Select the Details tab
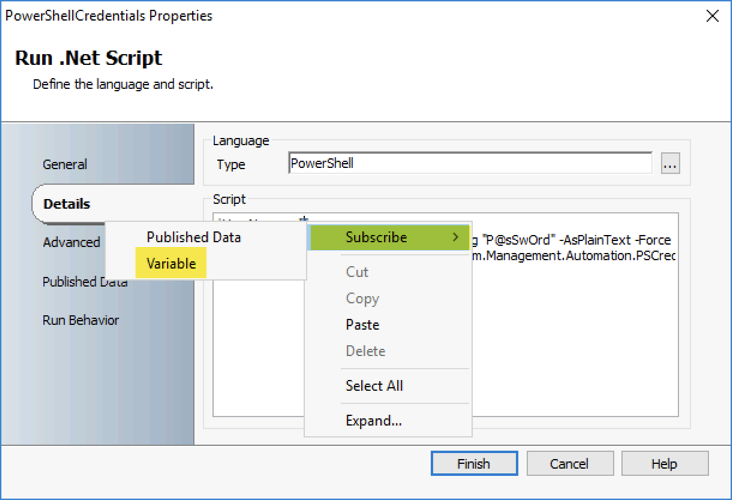The image size is (732, 500). 67,204
